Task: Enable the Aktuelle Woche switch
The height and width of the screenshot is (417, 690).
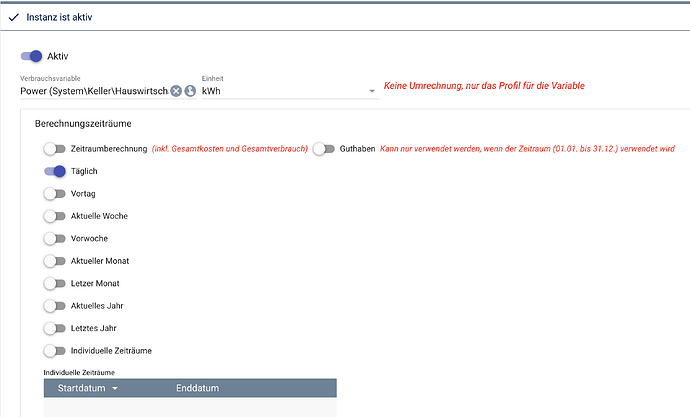Action: pos(55,216)
